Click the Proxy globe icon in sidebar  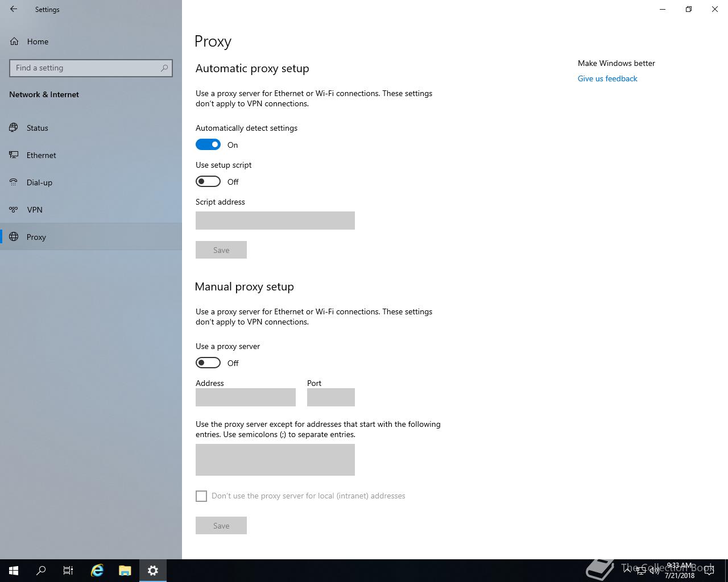[x=14, y=237]
